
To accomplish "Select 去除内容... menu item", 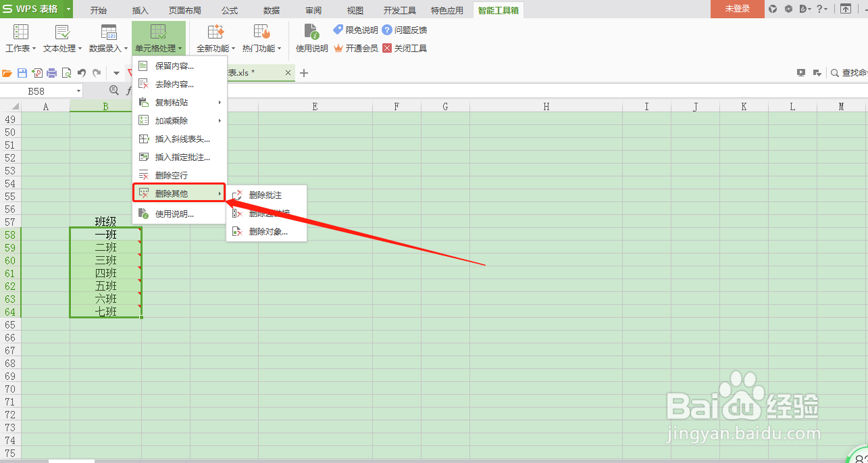I will click(180, 84).
